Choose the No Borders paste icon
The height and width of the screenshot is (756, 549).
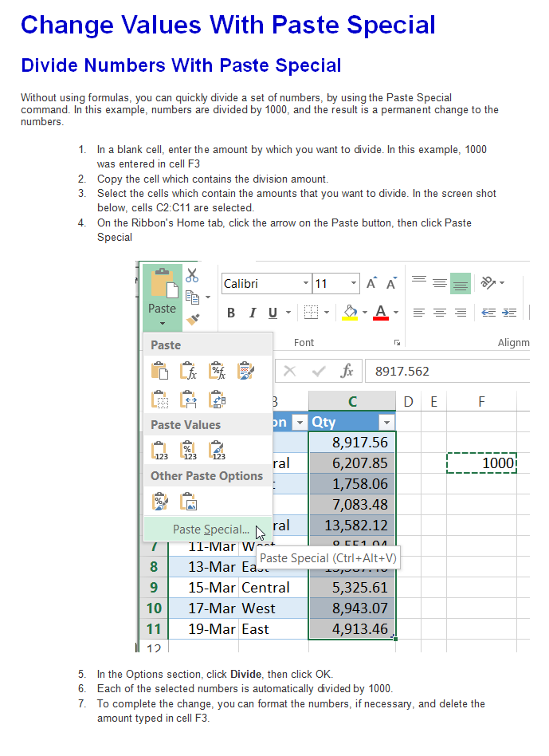point(159,400)
